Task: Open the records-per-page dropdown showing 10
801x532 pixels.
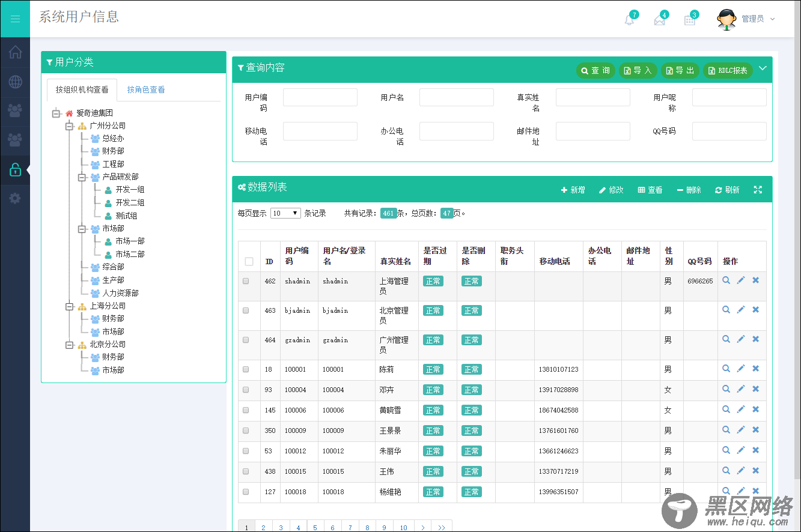Action: tap(285, 213)
